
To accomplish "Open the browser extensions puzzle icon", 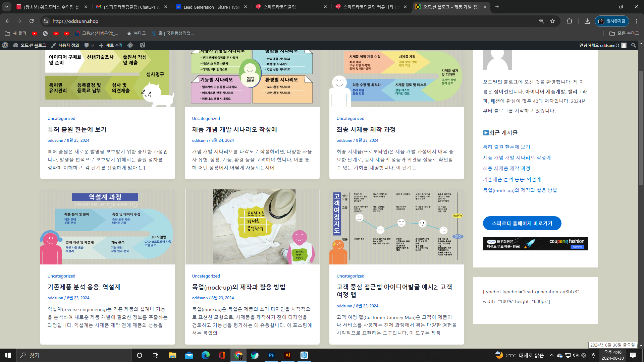I will [x=569, y=21].
